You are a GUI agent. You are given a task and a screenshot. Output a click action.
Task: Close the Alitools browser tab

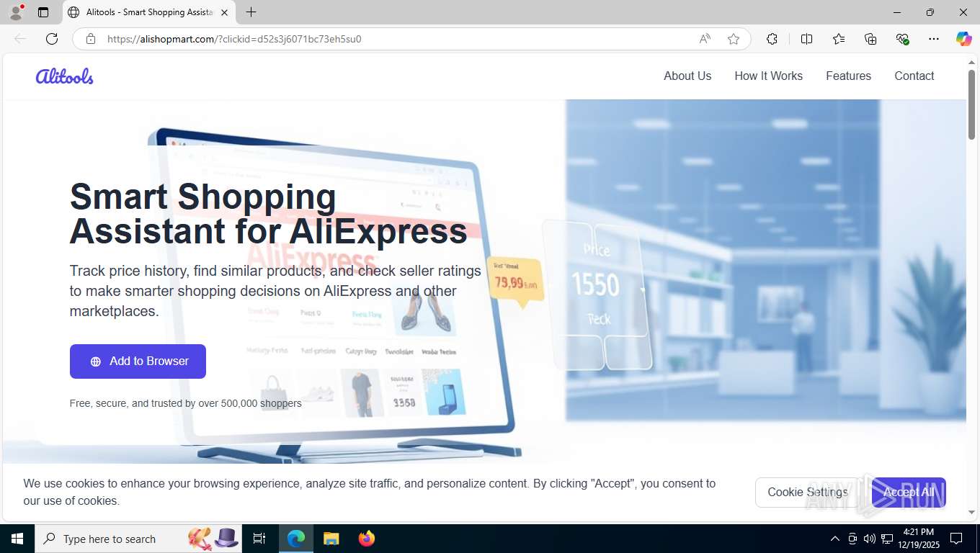(225, 12)
